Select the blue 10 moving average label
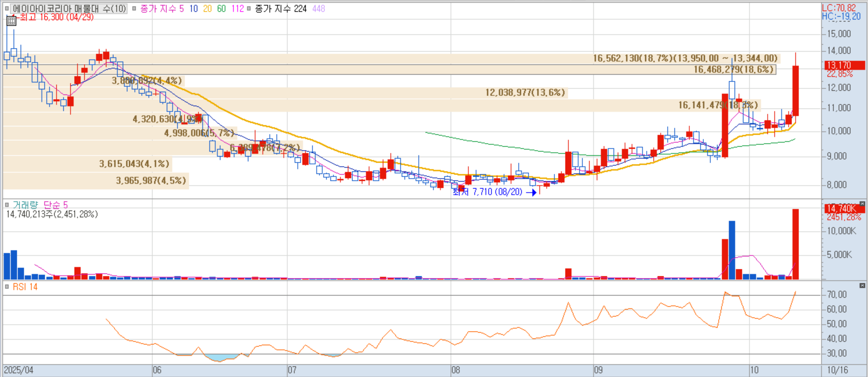 click(x=193, y=8)
